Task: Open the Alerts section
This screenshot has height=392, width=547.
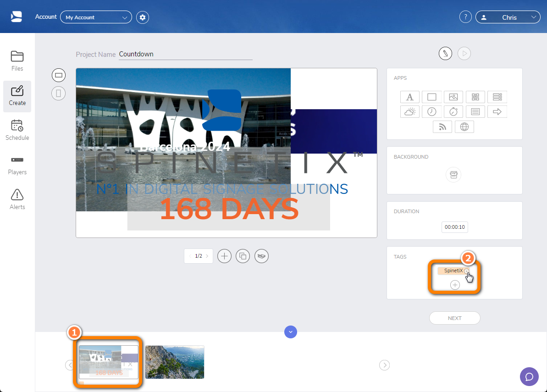Action: (17, 199)
